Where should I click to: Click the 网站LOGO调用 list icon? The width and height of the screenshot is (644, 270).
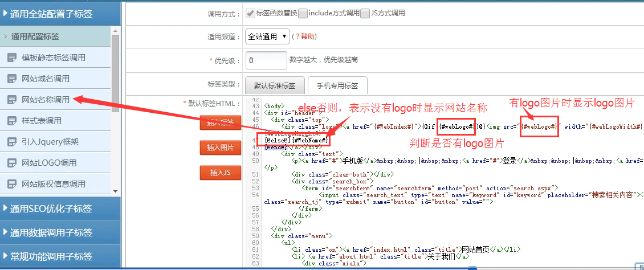11,163
